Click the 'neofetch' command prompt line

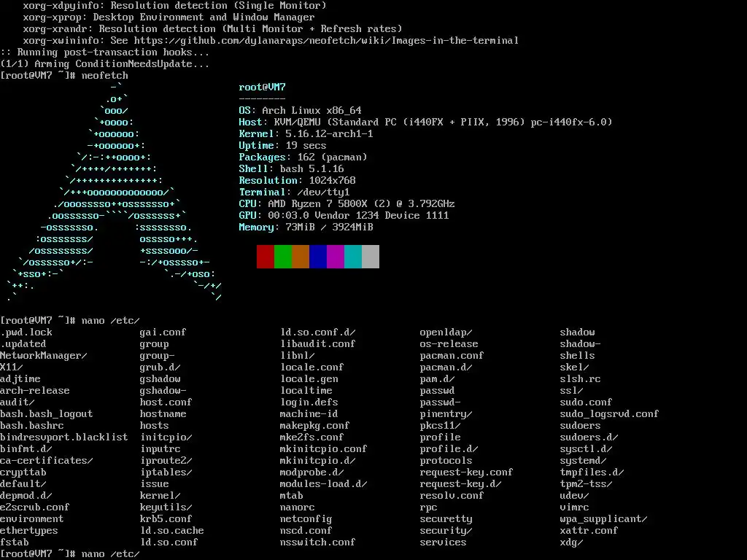(x=64, y=76)
